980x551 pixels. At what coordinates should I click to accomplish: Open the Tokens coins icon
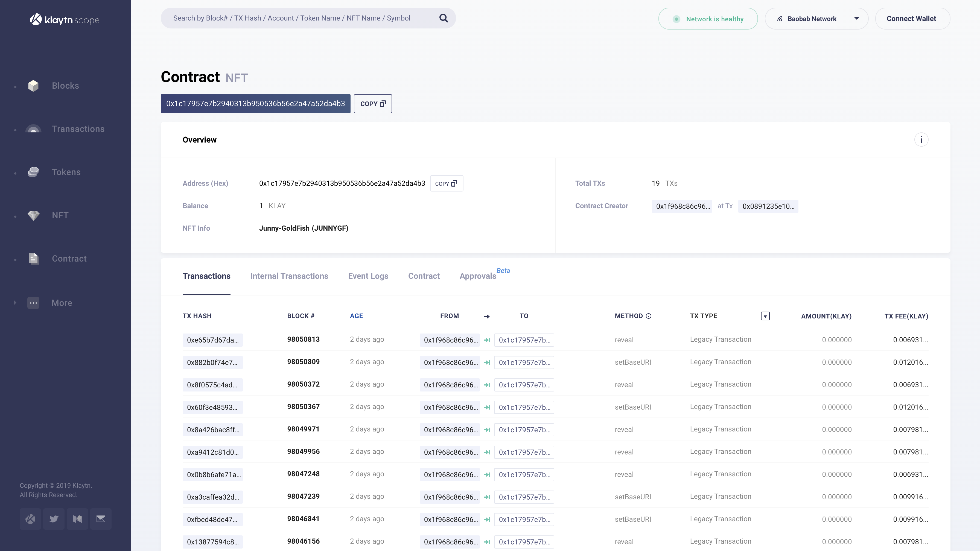pyautogui.click(x=33, y=172)
